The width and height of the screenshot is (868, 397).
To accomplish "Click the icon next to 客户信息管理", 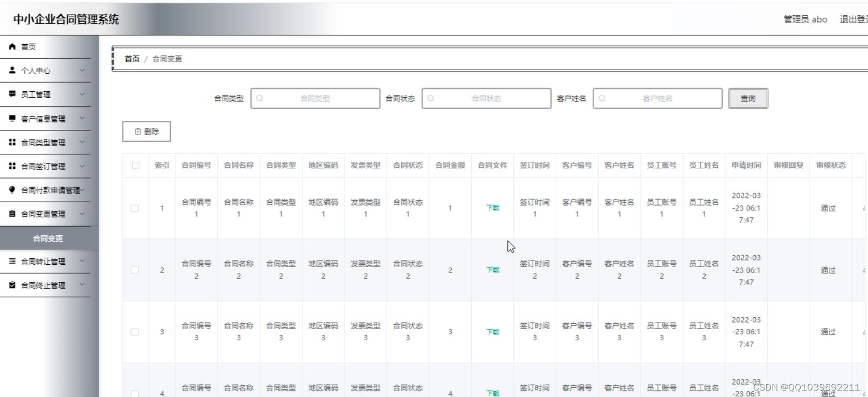I will [12, 118].
